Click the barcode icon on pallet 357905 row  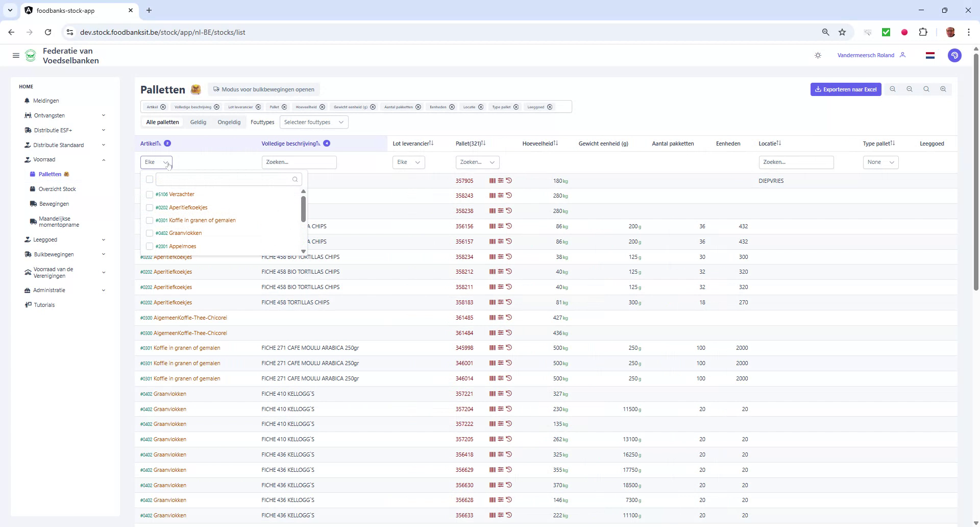(x=493, y=180)
